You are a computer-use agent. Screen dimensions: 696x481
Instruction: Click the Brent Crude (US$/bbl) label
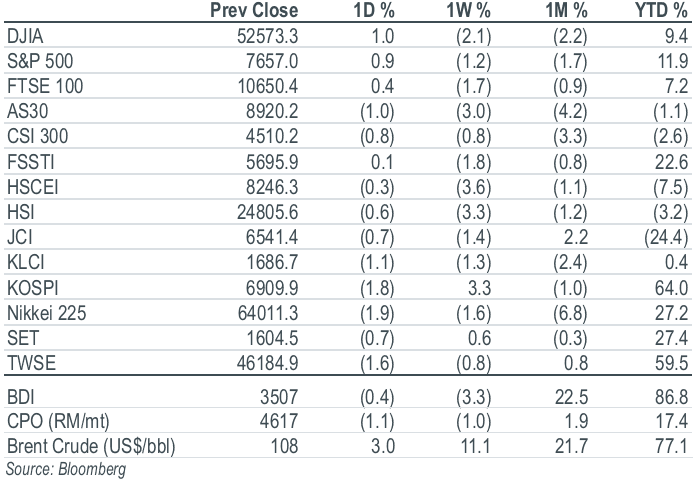click(91, 446)
